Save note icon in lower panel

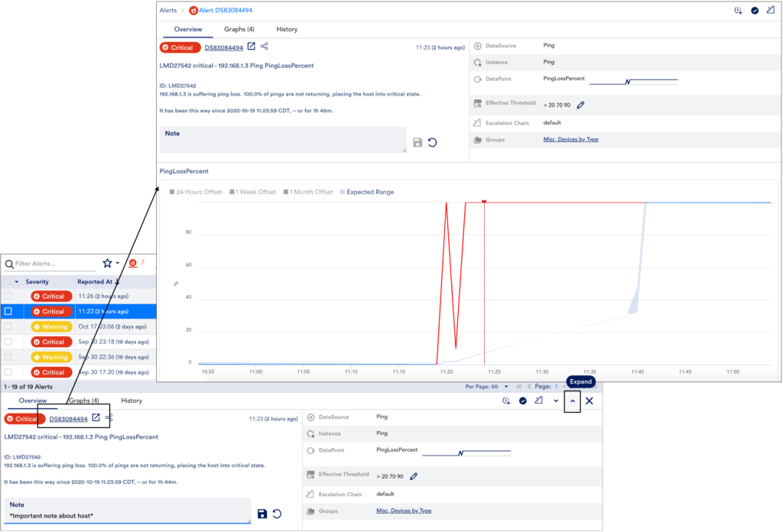pos(262,514)
